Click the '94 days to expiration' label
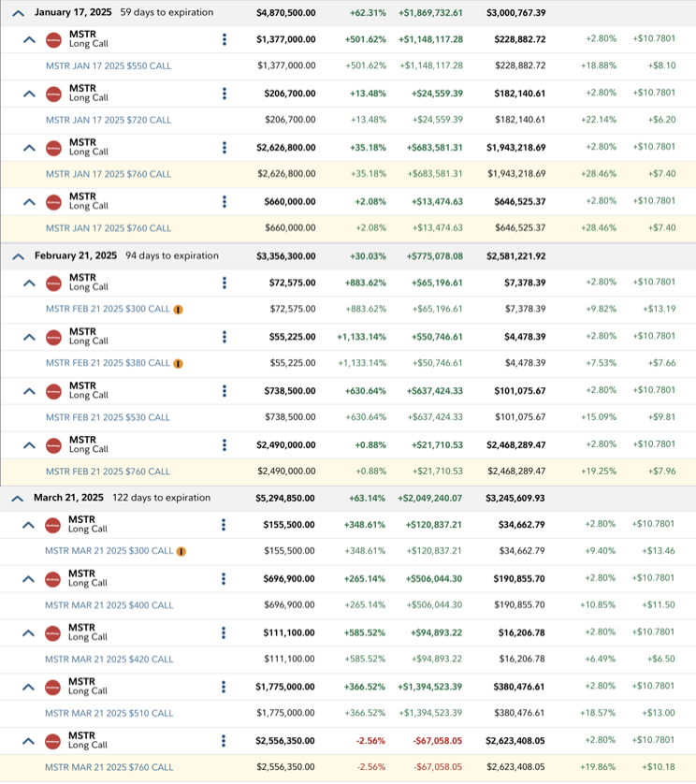Viewport: 696px width, 784px height. 172,255
